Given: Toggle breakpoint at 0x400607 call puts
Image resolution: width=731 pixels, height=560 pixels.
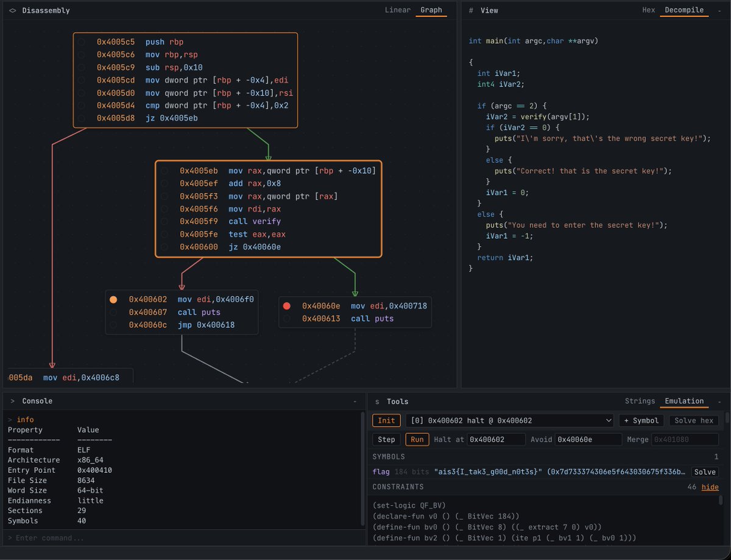Looking at the screenshot, I should 113,312.
